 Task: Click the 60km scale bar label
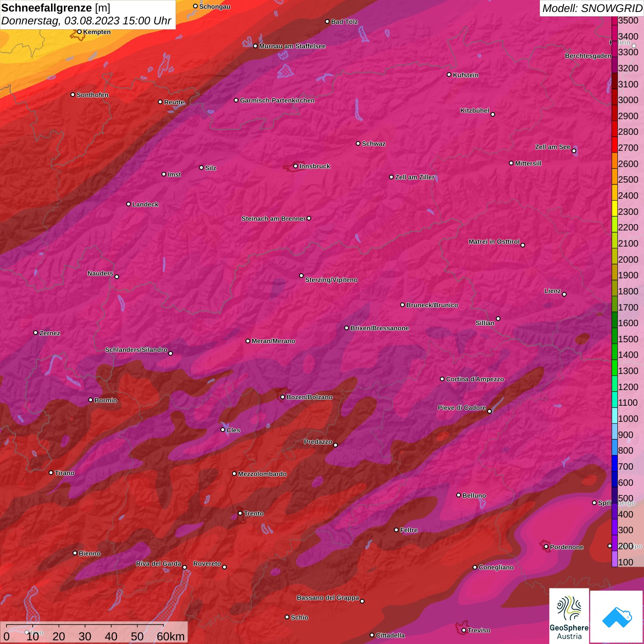point(171,636)
